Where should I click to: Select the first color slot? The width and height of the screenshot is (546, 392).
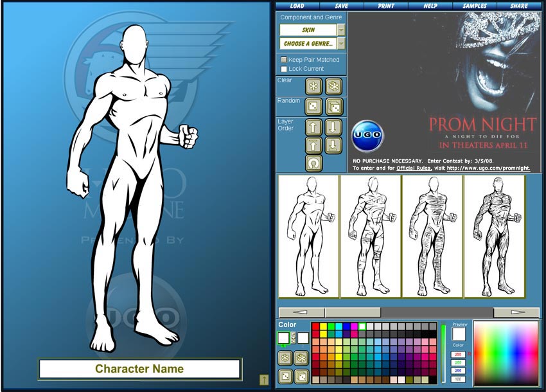pyautogui.click(x=283, y=338)
